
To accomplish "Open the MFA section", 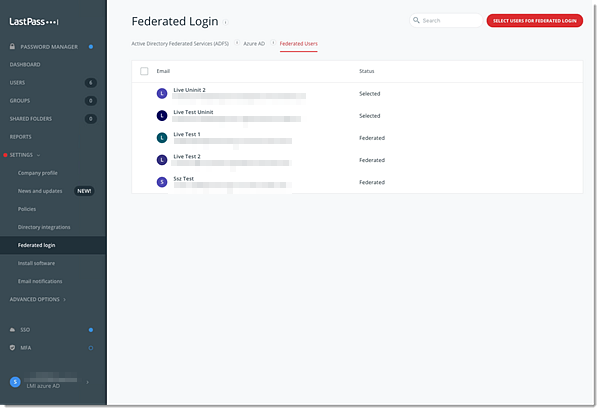I will click(x=26, y=348).
